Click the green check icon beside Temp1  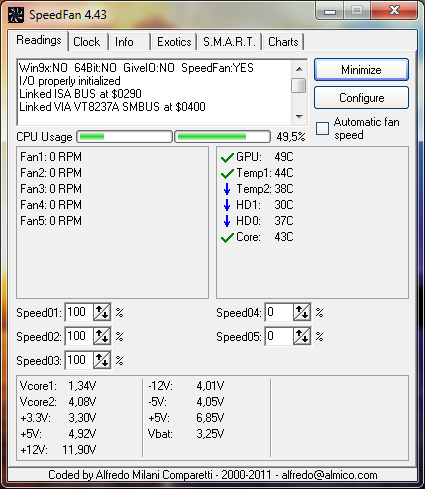[x=227, y=173]
